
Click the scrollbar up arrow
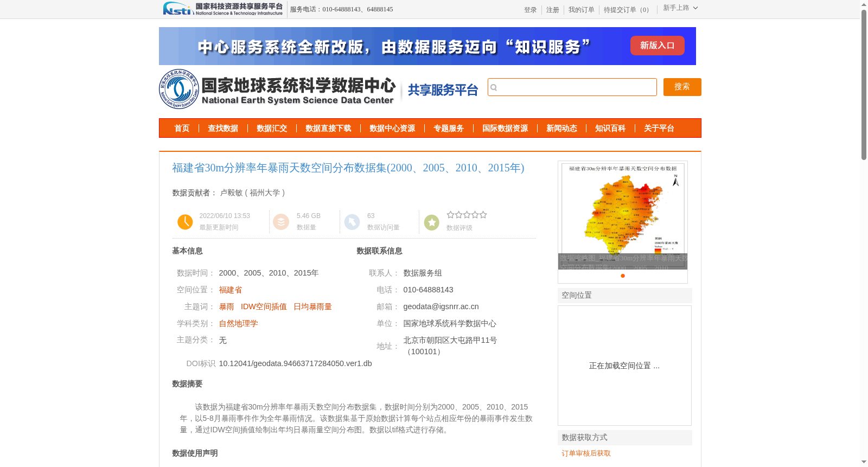(864, 4)
